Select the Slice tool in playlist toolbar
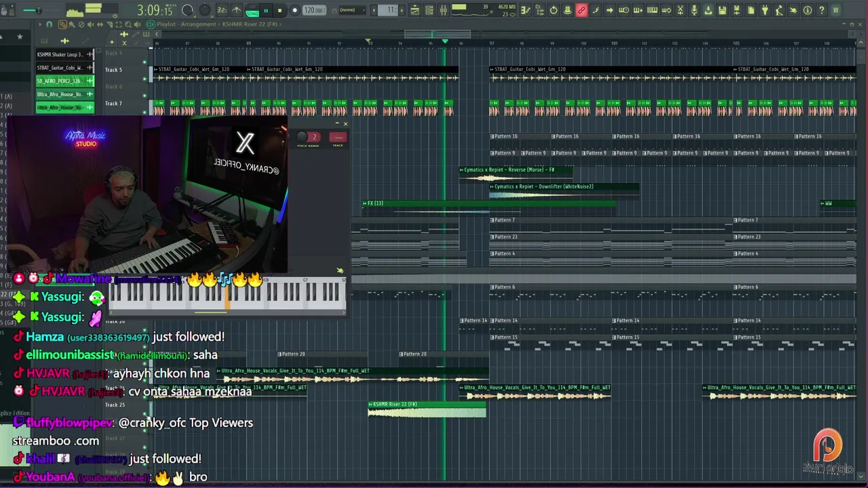Image resolution: width=868 pixels, height=488 pixels. pyautogui.click(x=109, y=24)
